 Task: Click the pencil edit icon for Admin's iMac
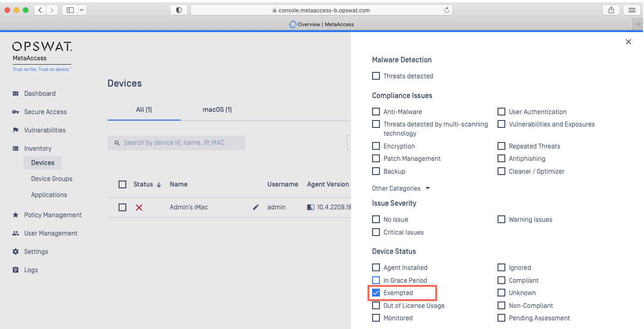click(256, 207)
